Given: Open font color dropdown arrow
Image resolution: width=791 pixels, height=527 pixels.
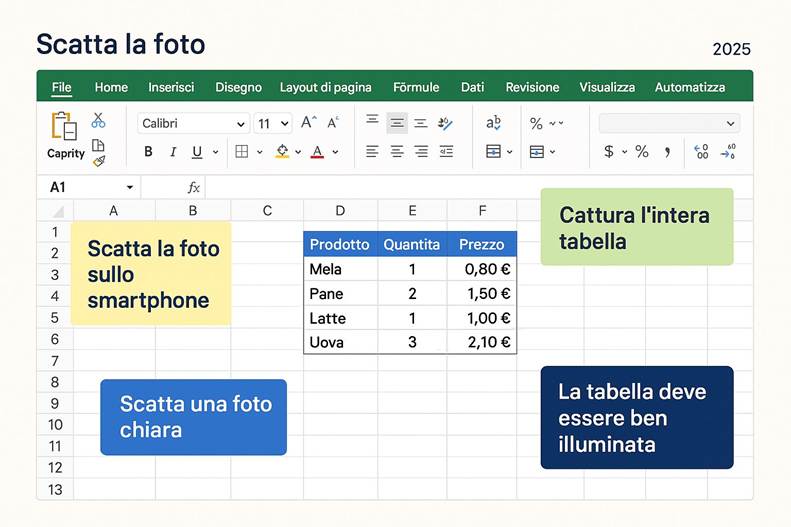Looking at the screenshot, I should (335, 152).
